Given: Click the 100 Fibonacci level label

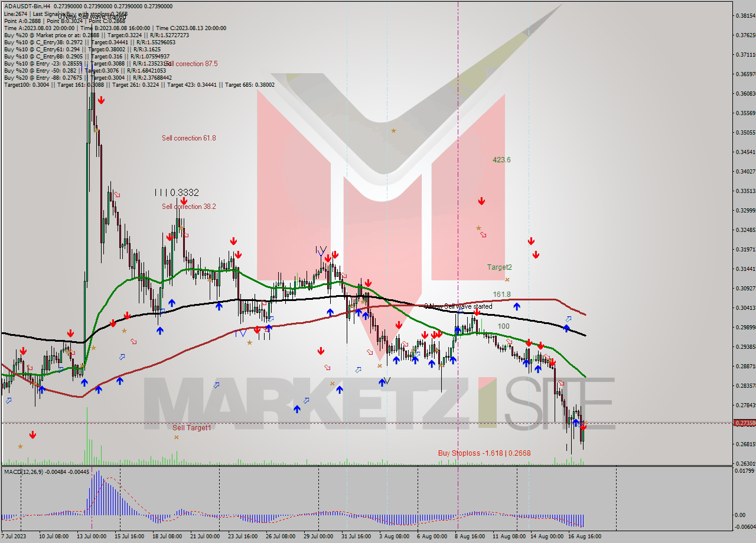Looking at the screenshot, I should [x=503, y=326].
